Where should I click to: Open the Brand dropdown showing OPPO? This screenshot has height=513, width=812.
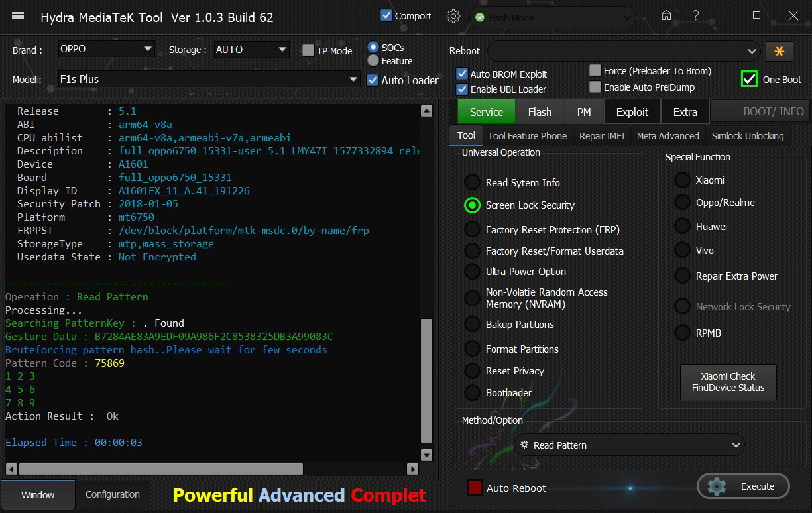coord(106,49)
